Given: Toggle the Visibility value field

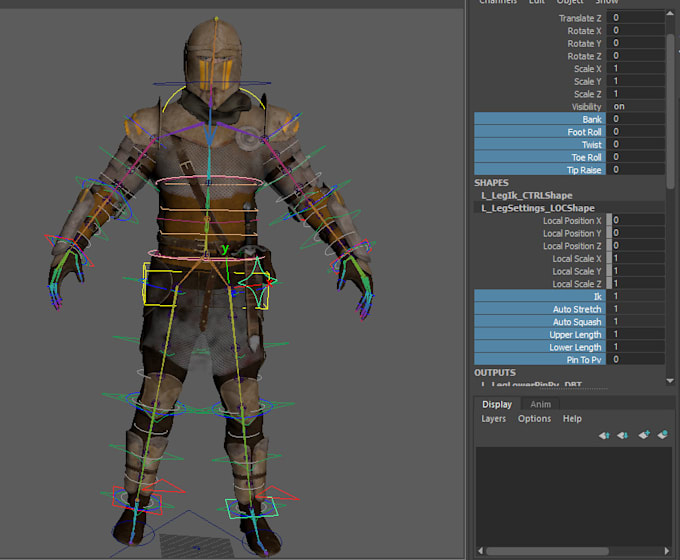Looking at the screenshot, I should tap(635, 106).
